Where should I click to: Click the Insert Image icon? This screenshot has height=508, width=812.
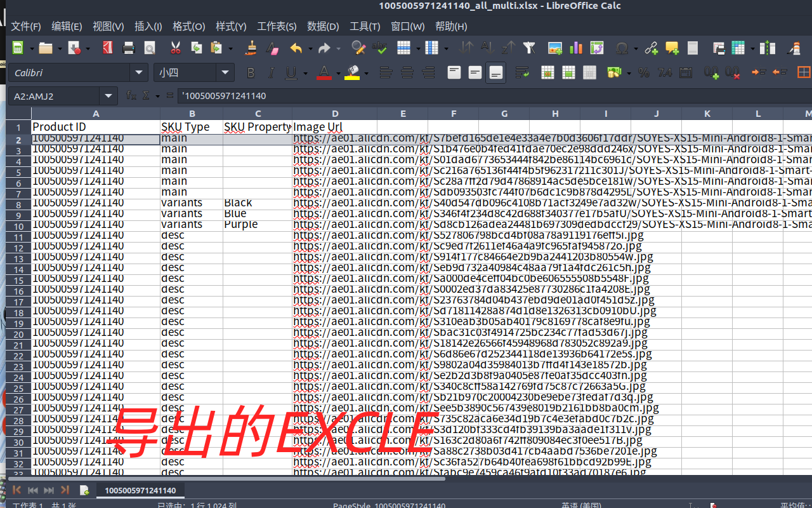tap(555, 48)
